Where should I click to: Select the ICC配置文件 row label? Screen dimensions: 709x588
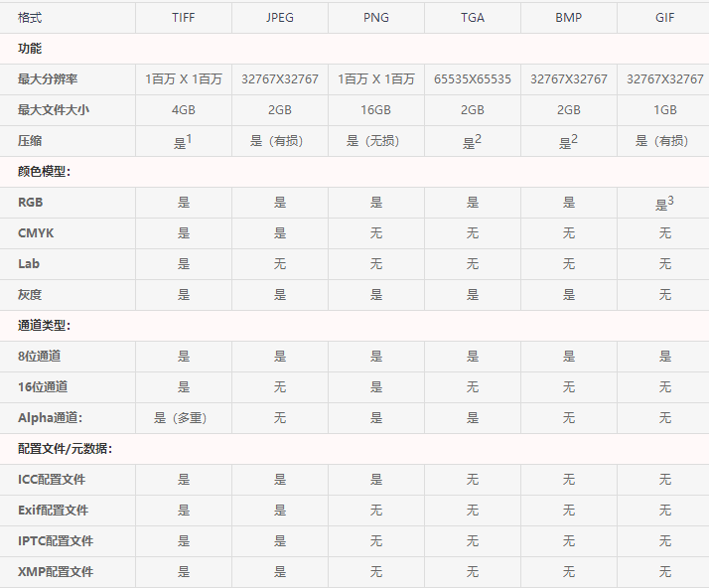(52, 479)
